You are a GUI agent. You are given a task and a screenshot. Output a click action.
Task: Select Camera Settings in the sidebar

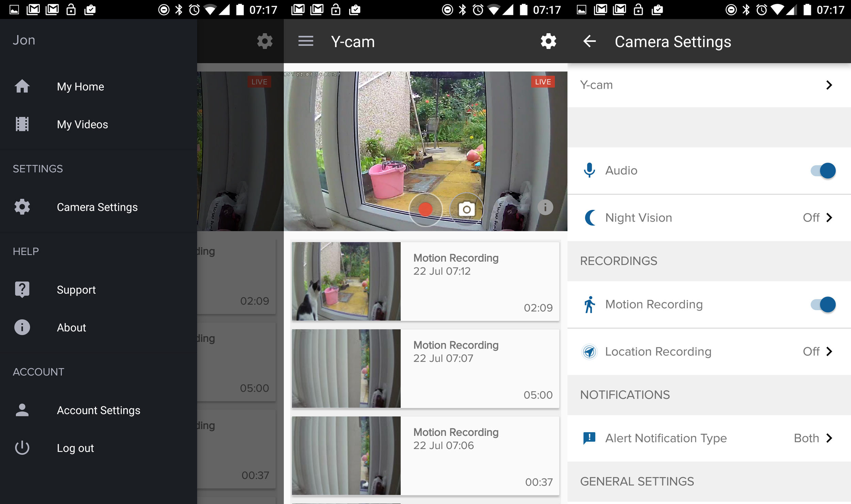(97, 207)
